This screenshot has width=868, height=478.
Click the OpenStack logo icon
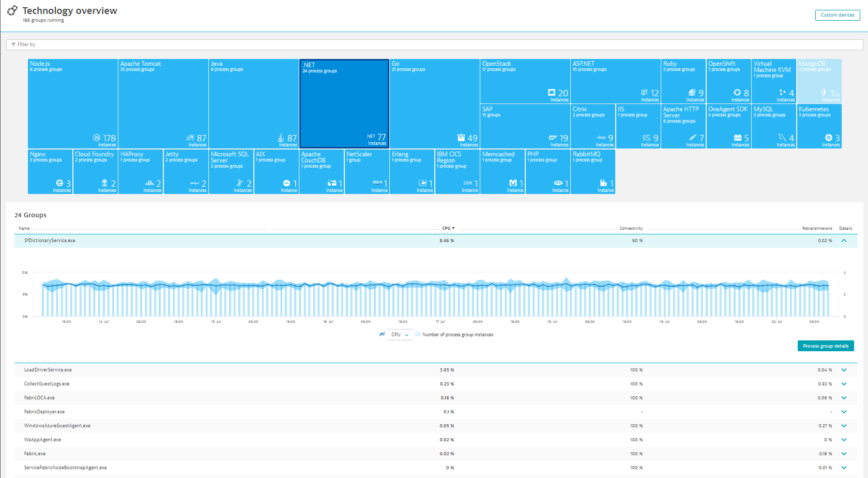(552, 93)
